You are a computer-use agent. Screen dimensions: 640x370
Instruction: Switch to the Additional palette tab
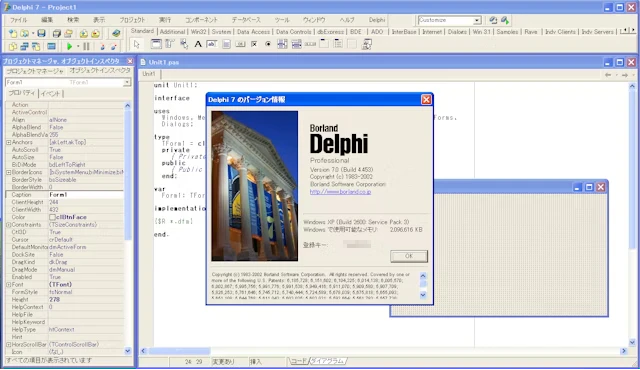tap(172, 31)
